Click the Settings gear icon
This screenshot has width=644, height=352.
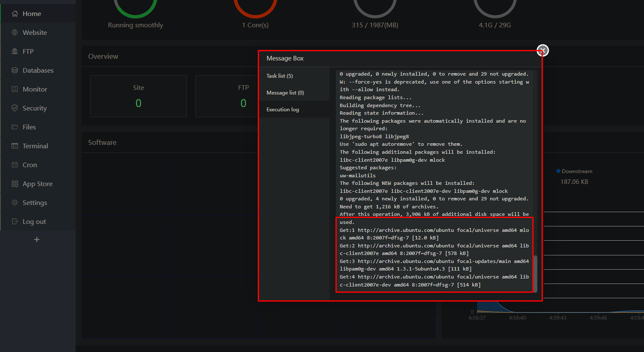[15, 203]
